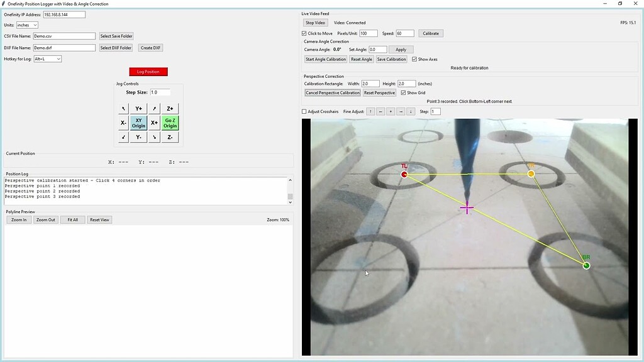Cancel the perspective calibration
The height and width of the screenshot is (362, 644).
click(332, 91)
